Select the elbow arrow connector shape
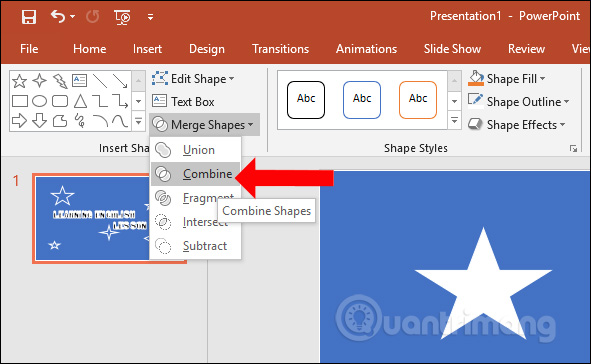The width and height of the screenshot is (591, 364). pyautogui.click(x=120, y=101)
